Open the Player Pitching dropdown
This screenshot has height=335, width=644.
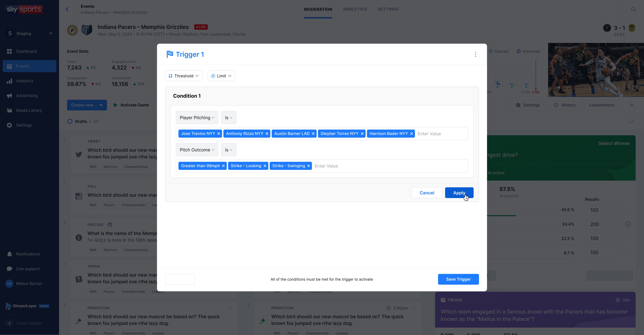[197, 118]
